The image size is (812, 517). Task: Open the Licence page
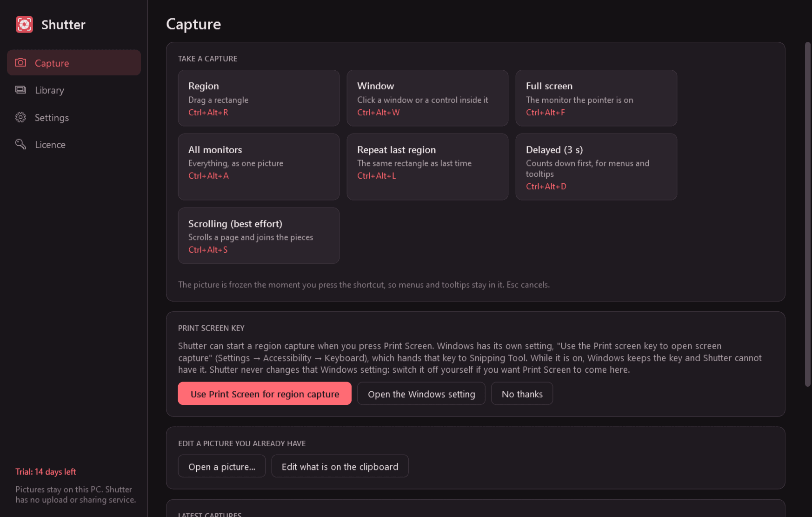click(x=74, y=144)
